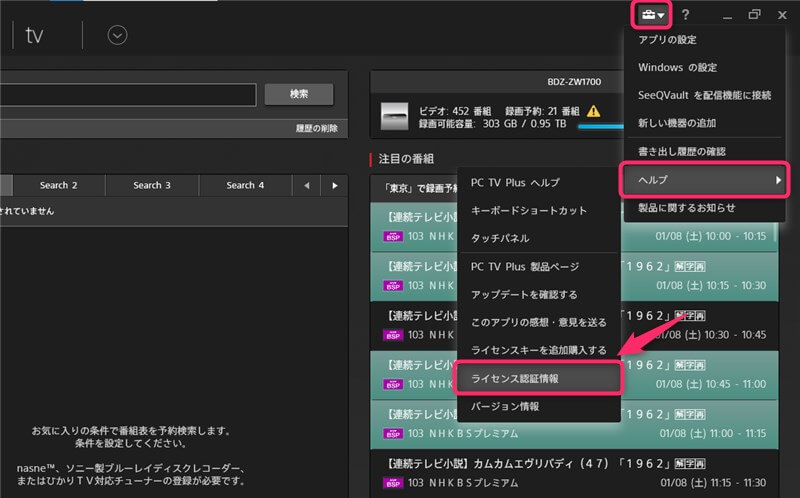Click the BSP icon on the 11:00 - 11:15 row

[x=393, y=434]
